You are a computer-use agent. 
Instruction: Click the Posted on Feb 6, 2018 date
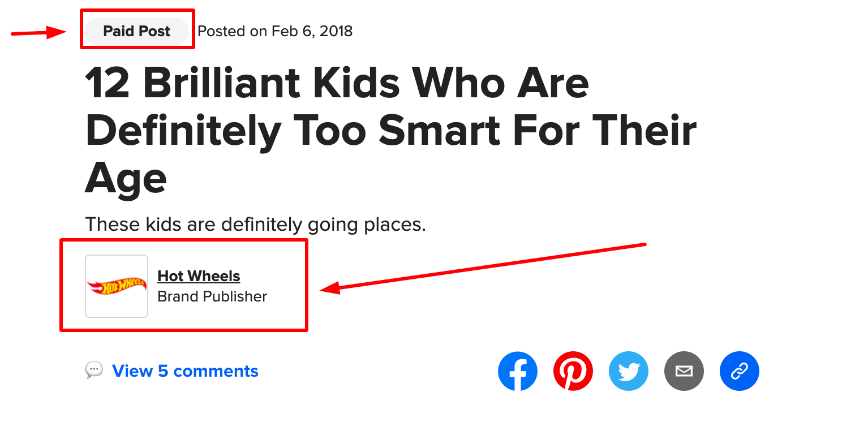(x=275, y=31)
